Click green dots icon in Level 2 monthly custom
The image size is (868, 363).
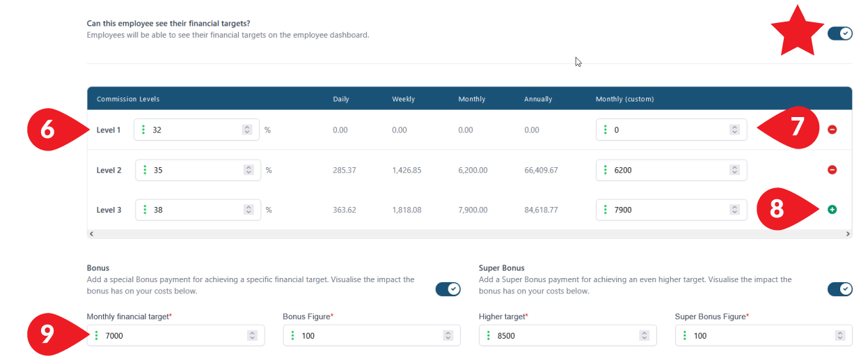click(x=606, y=170)
